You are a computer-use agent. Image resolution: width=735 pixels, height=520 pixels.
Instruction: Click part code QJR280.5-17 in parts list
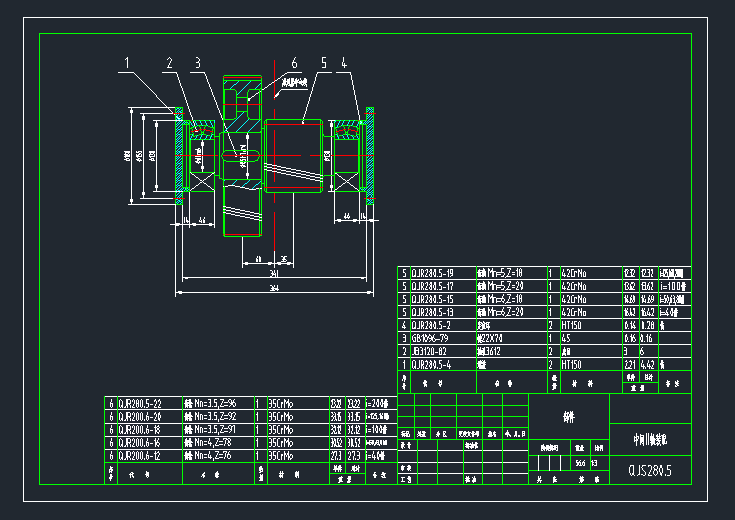pos(432,286)
